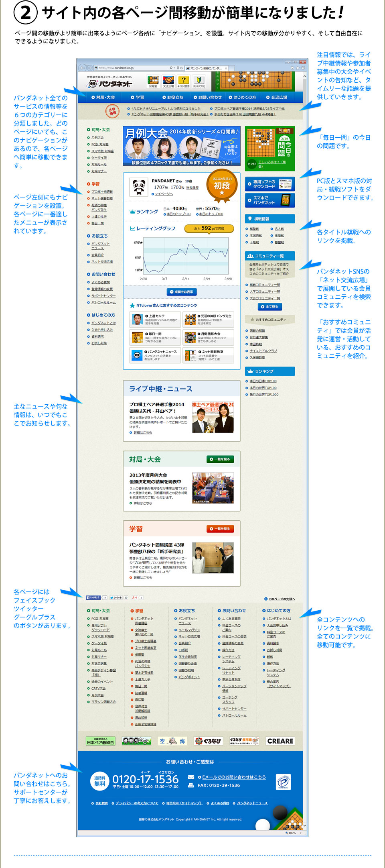
Task: Click the browser home icon
Action: click(x=292, y=68)
